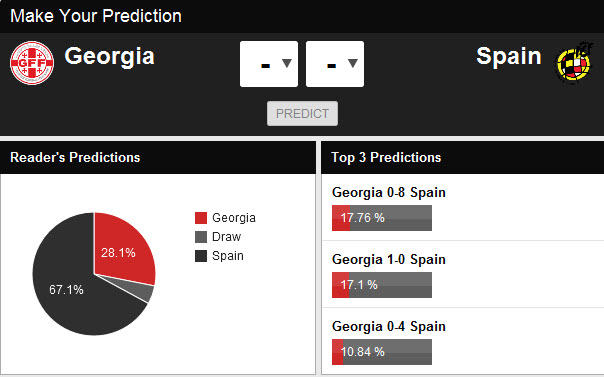604x377 pixels.
Task: Select the Georgia 1-0 Spain prediction
Action: (x=389, y=259)
